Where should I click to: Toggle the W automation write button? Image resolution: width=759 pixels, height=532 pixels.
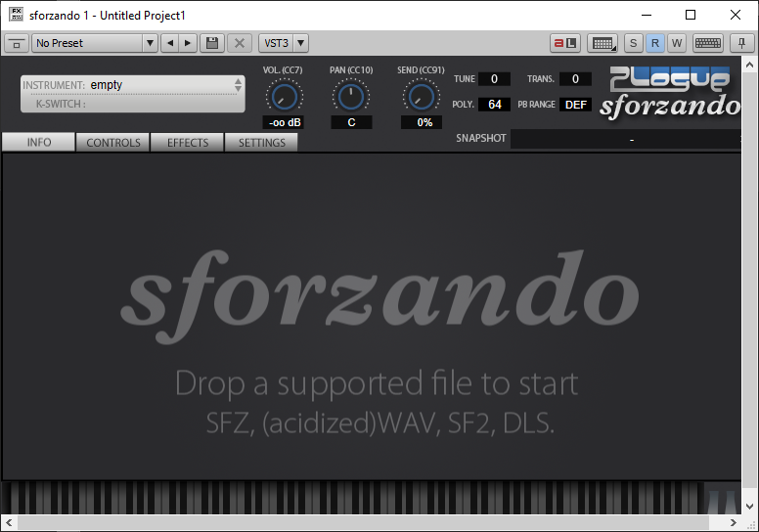tap(677, 43)
